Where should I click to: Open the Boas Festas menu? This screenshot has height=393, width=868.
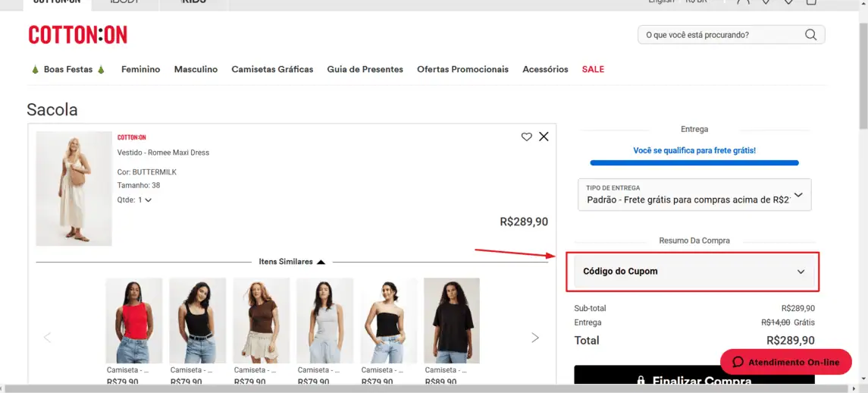[67, 69]
